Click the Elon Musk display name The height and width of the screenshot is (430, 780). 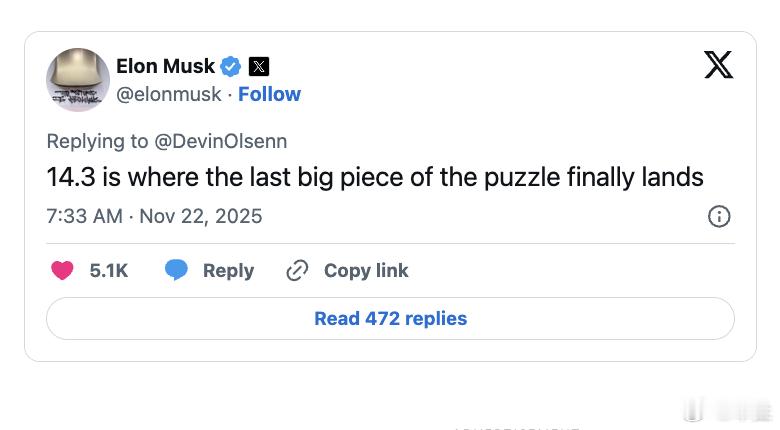tap(165, 66)
